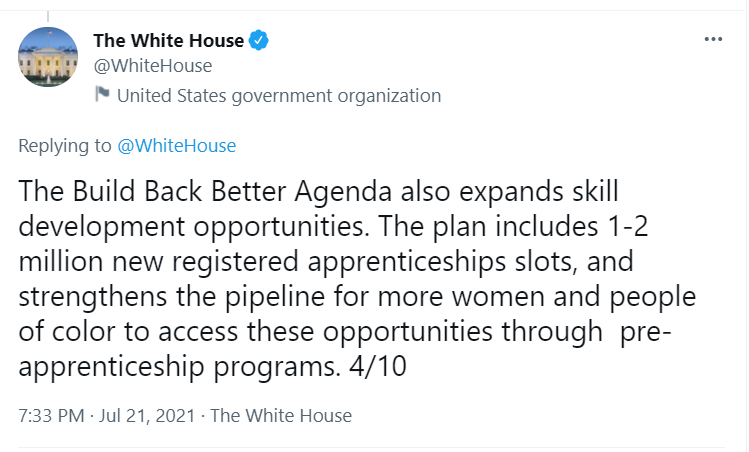
Task: Click the gray government flag icon
Action: click(x=102, y=94)
